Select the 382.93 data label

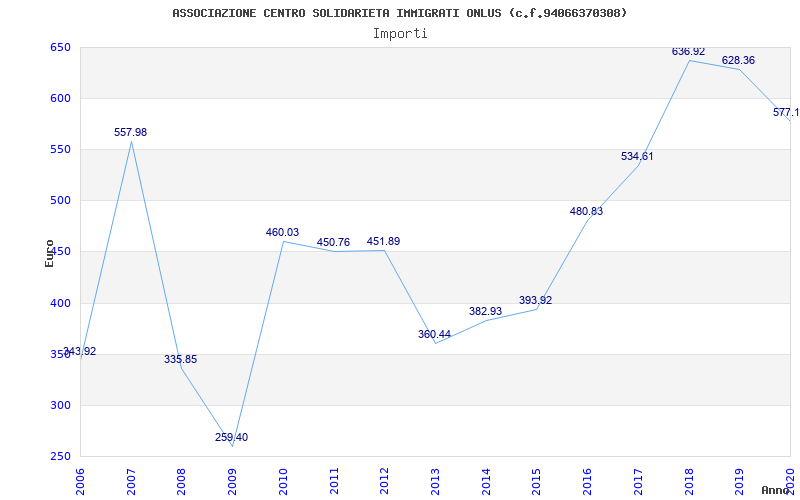(485, 311)
